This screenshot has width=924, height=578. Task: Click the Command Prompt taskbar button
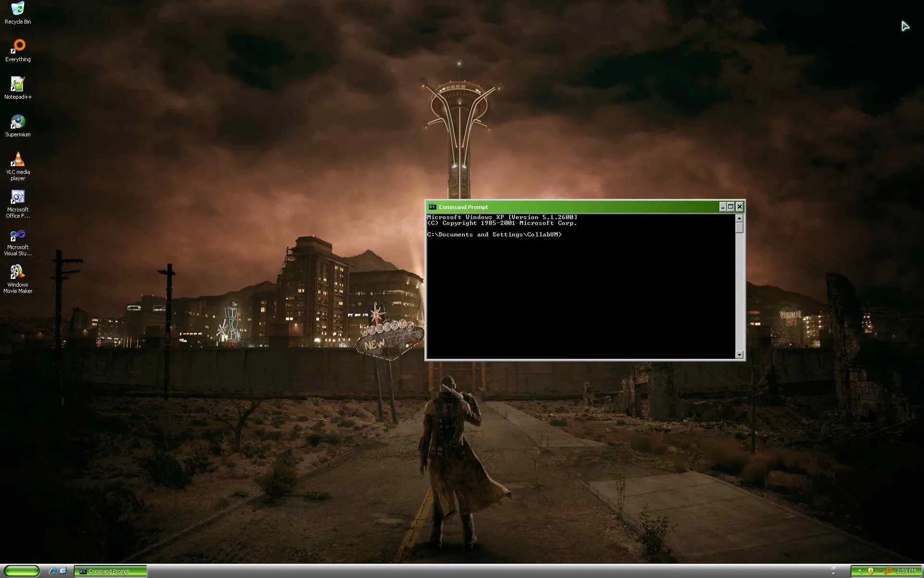[x=110, y=571]
